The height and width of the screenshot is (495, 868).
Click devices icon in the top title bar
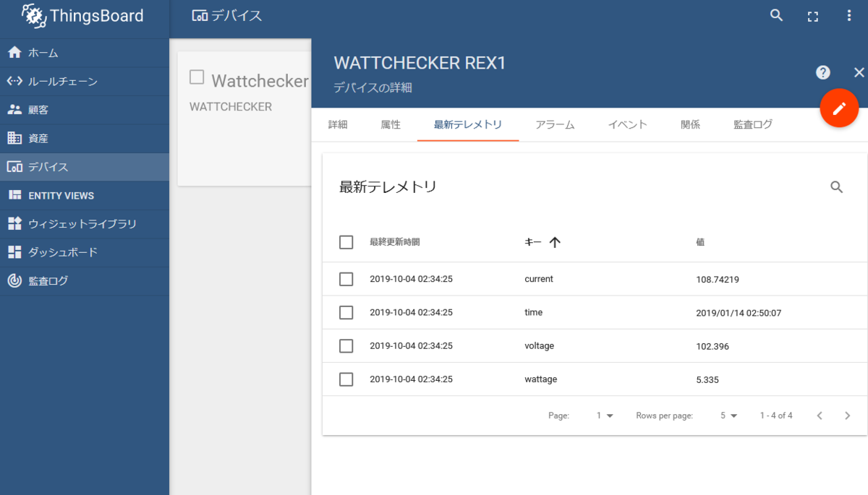200,16
